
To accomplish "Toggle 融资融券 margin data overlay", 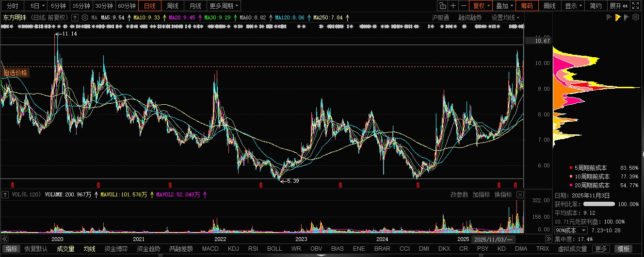I will tap(470, 17).
